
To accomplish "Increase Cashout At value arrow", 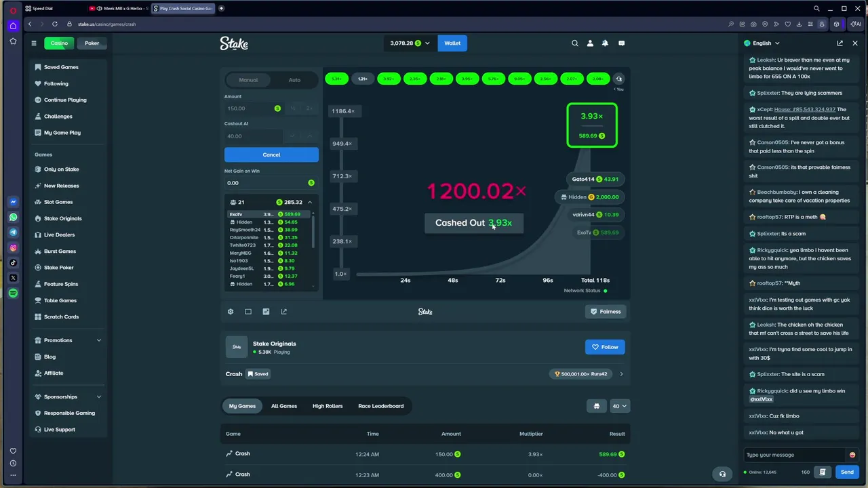I will (309, 136).
